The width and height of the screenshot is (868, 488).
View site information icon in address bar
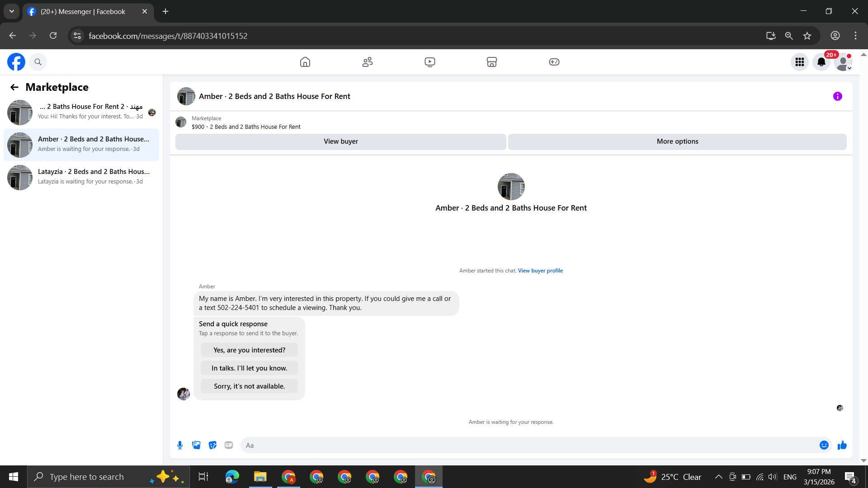click(77, 36)
